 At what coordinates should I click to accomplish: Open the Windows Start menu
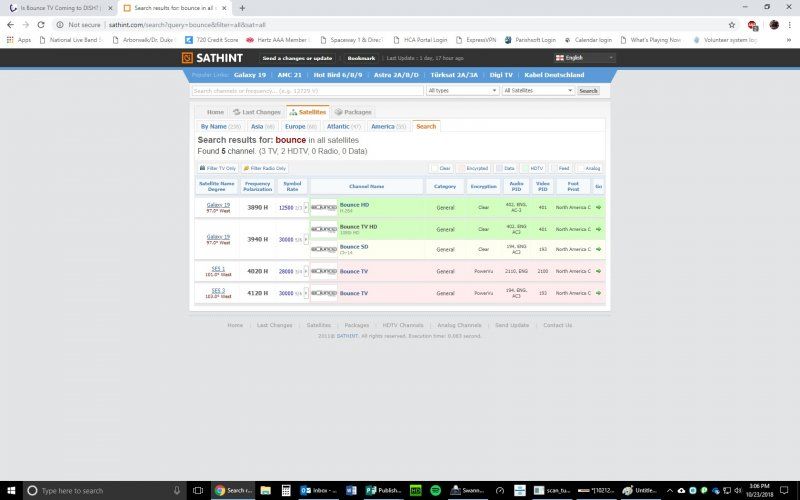pyautogui.click(x=10, y=490)
